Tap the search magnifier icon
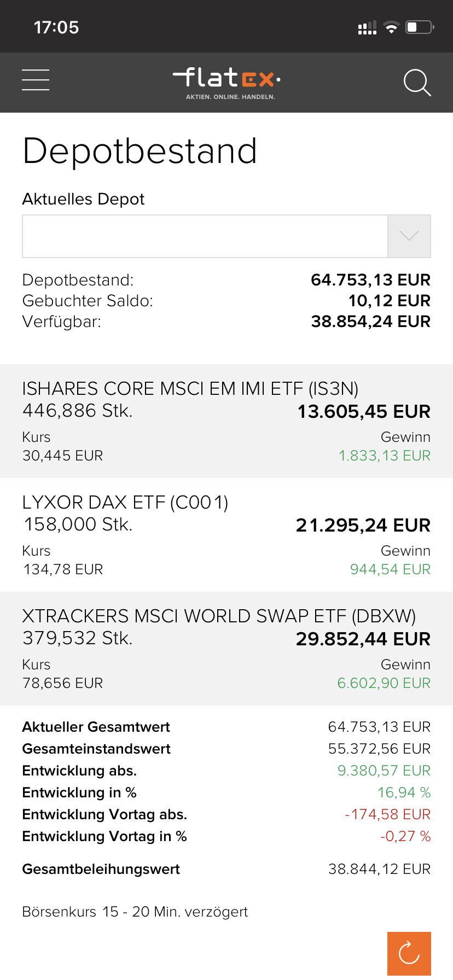The width and height of the screenshot is (453, 980). [x=417, y=83]
